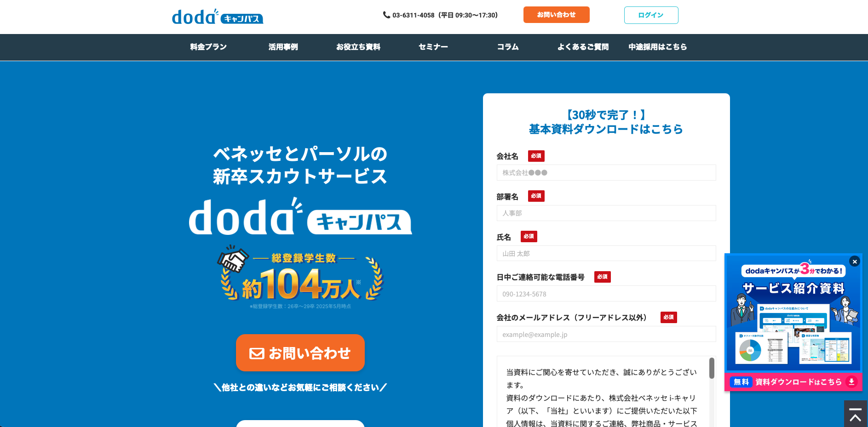
Task: Open the 料金プラン menu item
Action: 208,47
